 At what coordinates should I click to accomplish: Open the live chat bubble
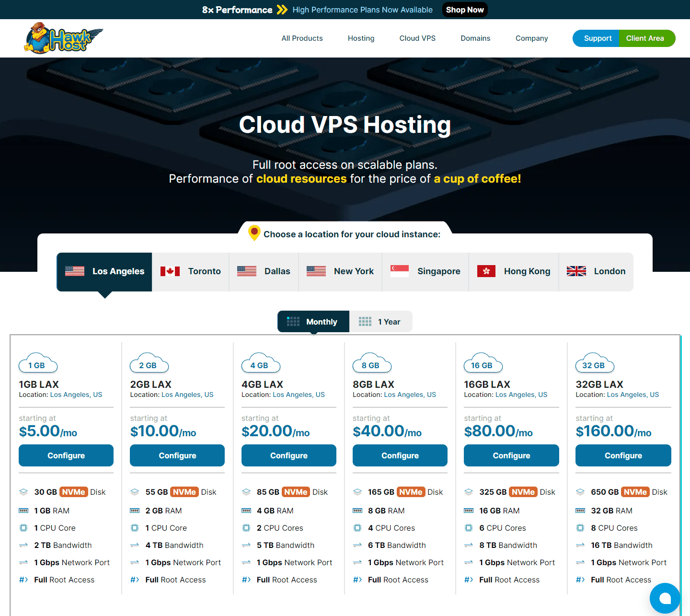point(665,598)
